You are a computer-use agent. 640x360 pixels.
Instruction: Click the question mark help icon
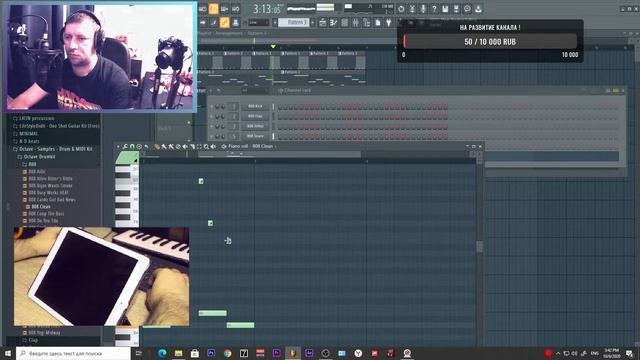click(x=434, y=9)
